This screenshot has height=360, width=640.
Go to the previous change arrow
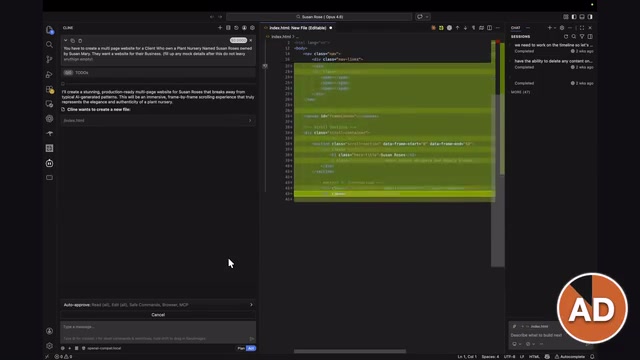[x=458, y=28]
